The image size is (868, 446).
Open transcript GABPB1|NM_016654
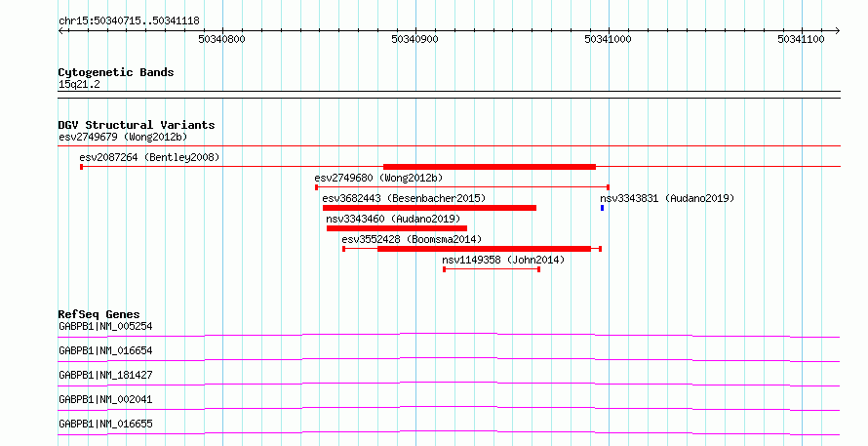coord(105,350)
